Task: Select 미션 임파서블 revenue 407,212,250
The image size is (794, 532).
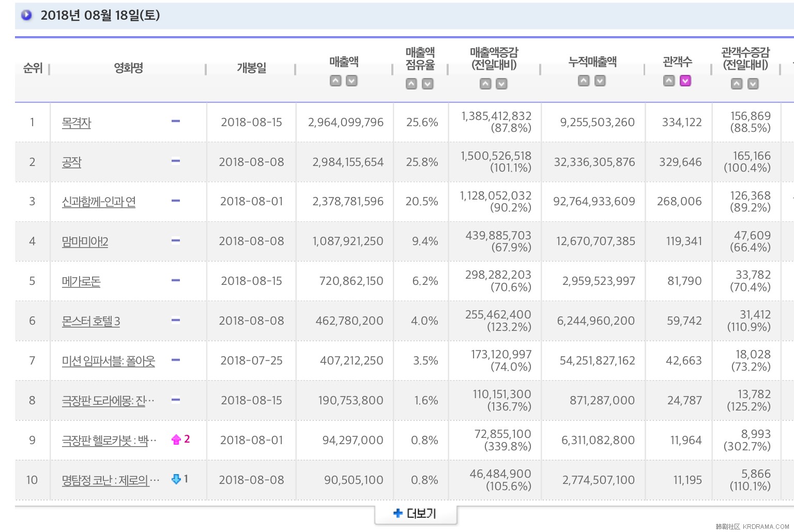Action: click(352, 361)
